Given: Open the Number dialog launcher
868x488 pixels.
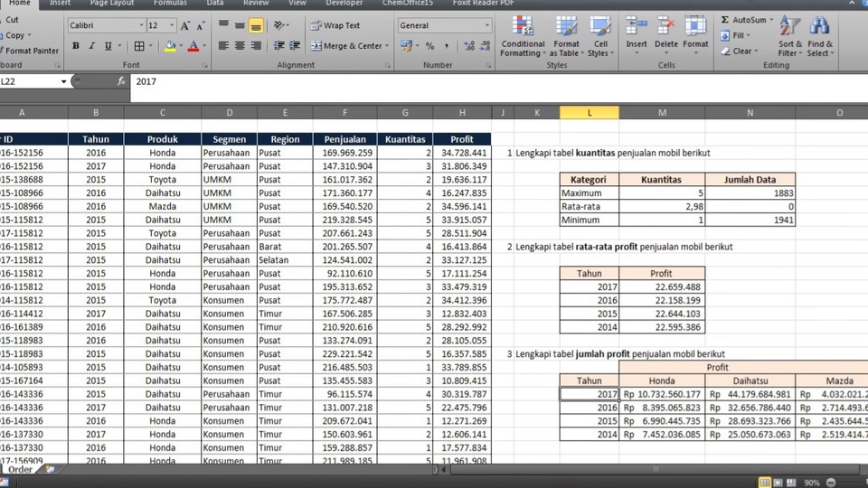Looking at the screenshot, I should (488, 65).
